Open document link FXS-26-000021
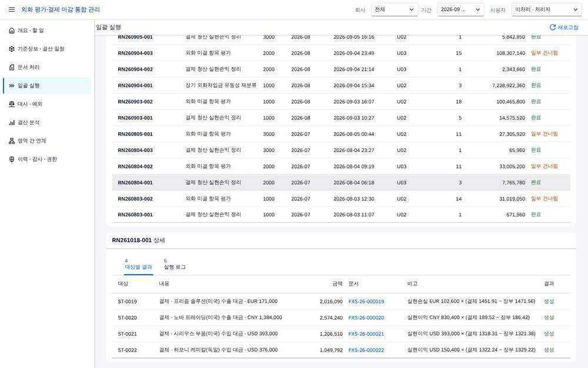Screen dimensions: 588x368 tap(366, 334)
